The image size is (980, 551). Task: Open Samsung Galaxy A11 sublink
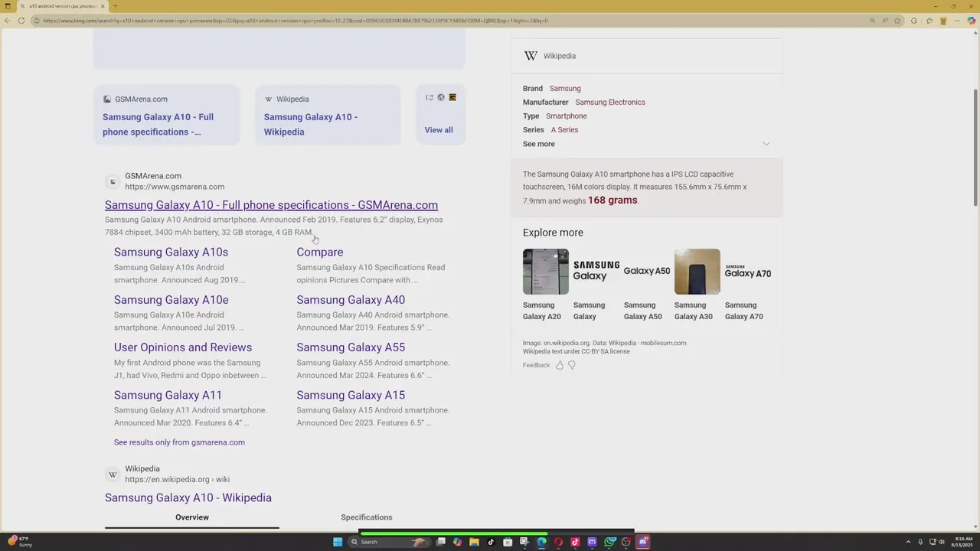(168, 395)
